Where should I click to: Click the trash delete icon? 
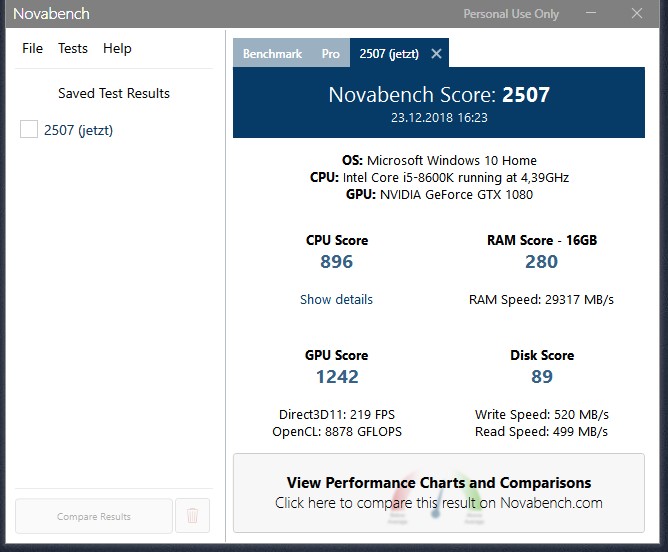[192, 516]
